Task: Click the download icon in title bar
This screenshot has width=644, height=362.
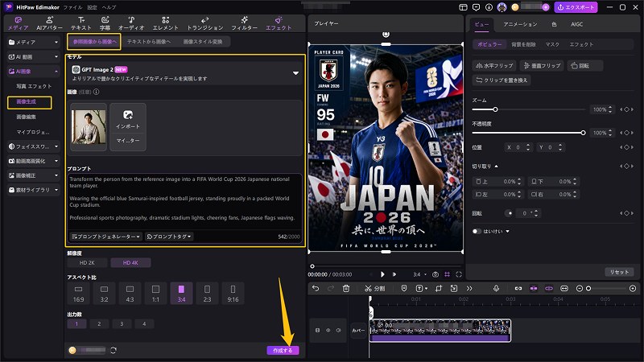Action: pyautogui.click(x=489, y=7)
